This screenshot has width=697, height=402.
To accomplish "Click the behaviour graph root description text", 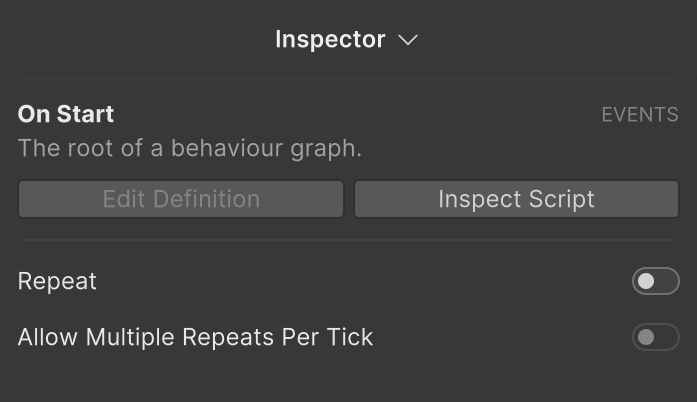I will click(x=190, y=148).
